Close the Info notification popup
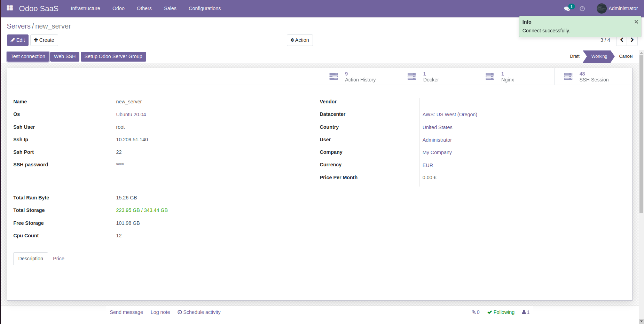Screen dimensions: 644x324 pos(636,22)
